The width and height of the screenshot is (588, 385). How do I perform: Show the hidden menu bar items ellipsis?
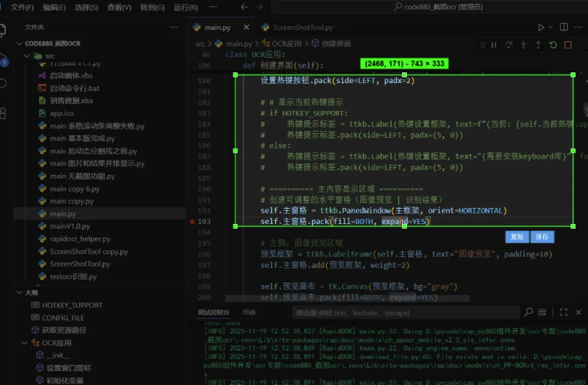click(213, 7)
